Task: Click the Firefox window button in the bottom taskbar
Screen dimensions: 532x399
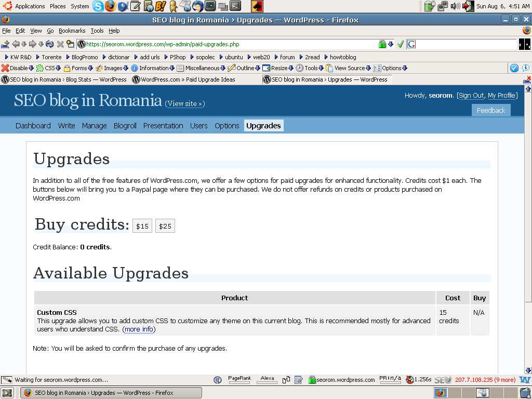Action: tap(111, 393)
